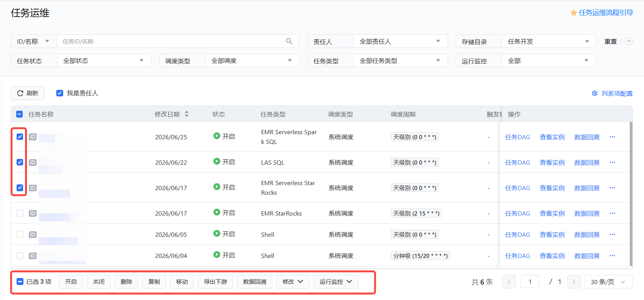
Task: Expand more filters with the circled chevron beside 重置
Action: [629, 41]
